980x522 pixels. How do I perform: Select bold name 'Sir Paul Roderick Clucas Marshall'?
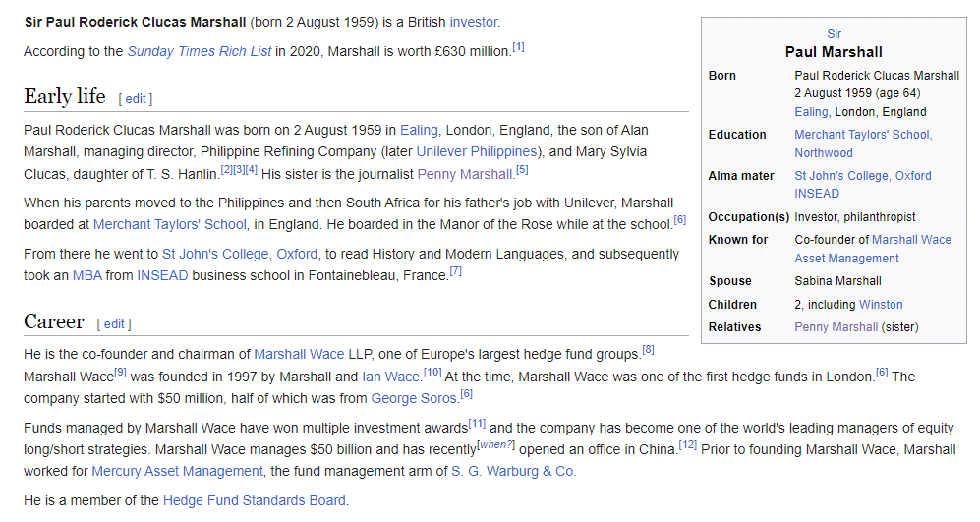[135, 22]
